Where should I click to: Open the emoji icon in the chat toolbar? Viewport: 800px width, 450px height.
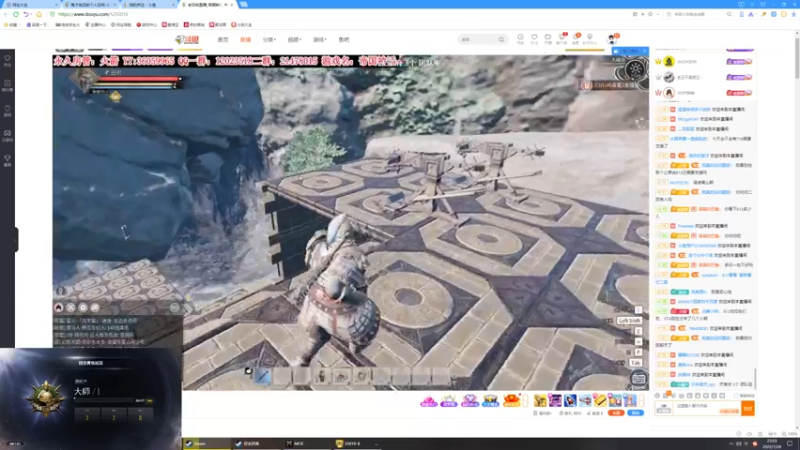click(x=658, y=395)
